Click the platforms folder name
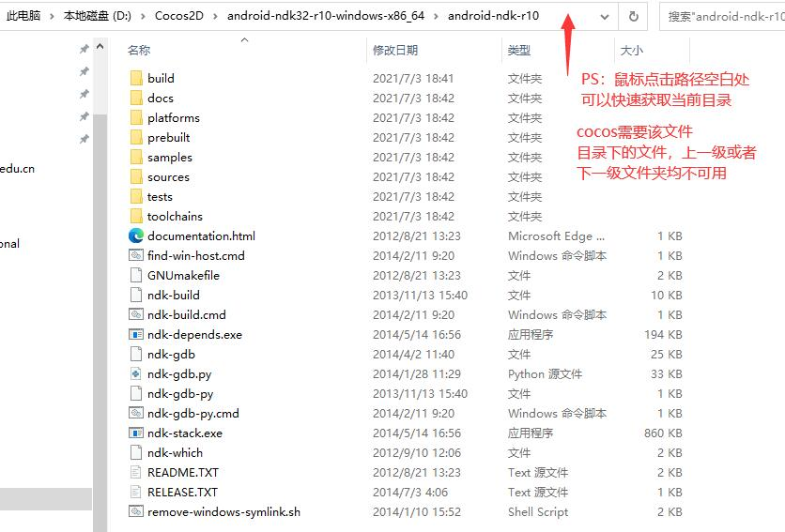The height and width of the screenshot is (532, 785). [x=173, y=118]
